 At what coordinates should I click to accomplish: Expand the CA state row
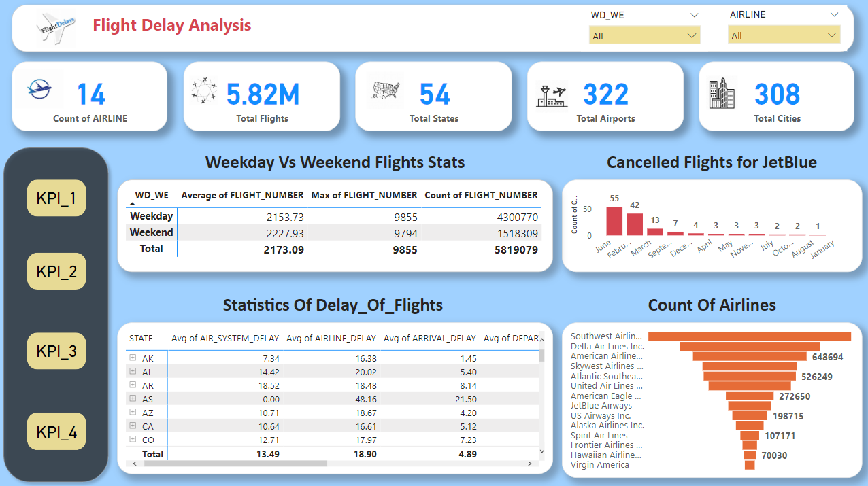point(133,426)
